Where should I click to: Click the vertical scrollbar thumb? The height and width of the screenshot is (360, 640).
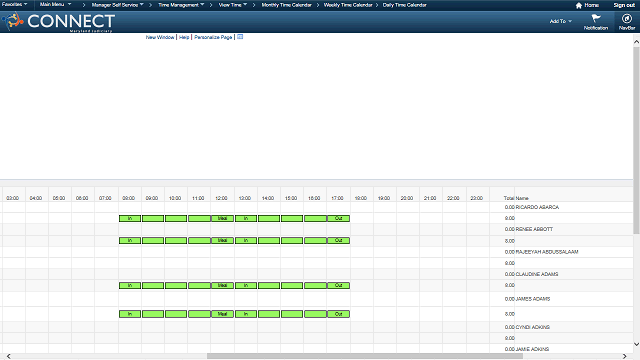click(636, 140)
